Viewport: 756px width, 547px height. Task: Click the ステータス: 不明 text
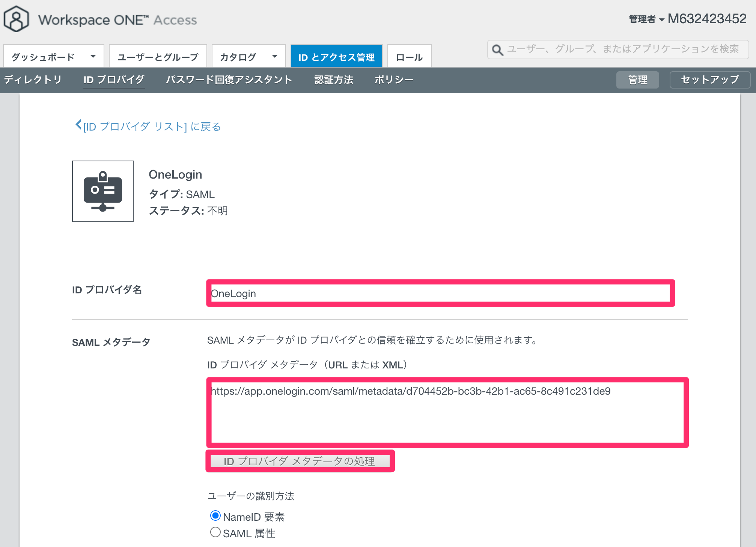pyautogui.click(x=188, y=210)
